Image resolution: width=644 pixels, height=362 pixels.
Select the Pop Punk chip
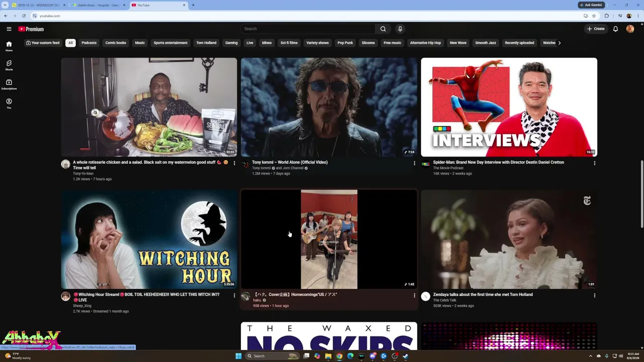click(x=345, y=43)
